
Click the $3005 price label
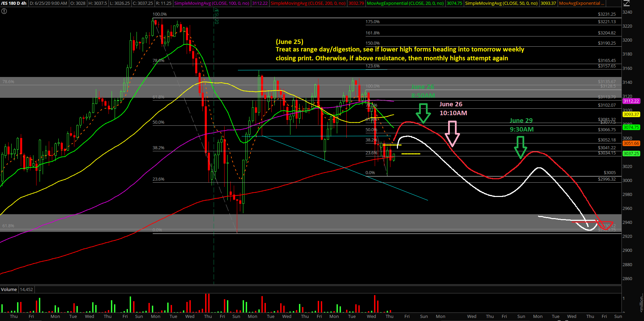[x=610, y=173]
